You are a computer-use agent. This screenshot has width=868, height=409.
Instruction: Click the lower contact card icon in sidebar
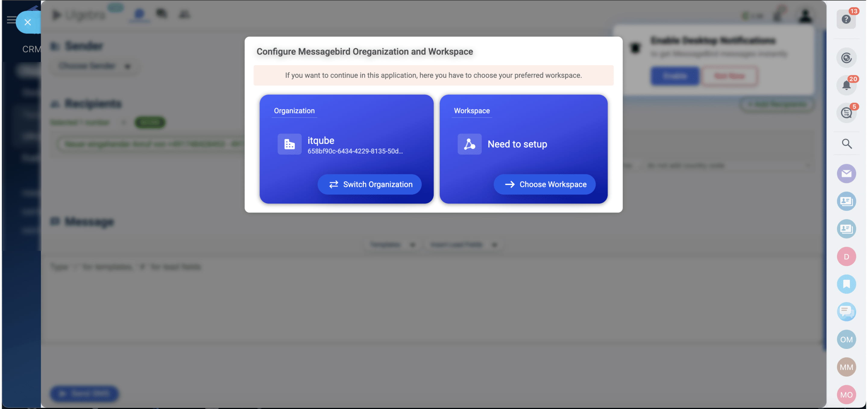pos(846,229)
